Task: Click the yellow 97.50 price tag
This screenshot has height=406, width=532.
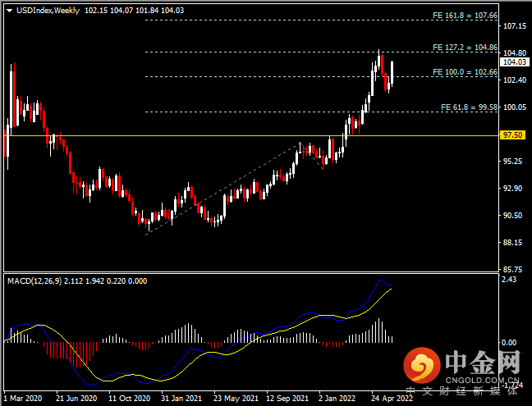Action: pos(512,135)
